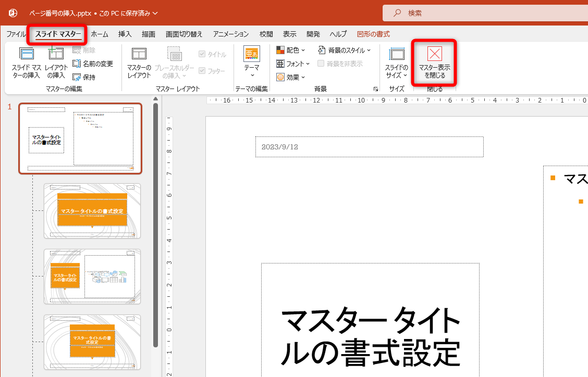
Task: Open the Colors (配色) theme palette
Action: 291,49
